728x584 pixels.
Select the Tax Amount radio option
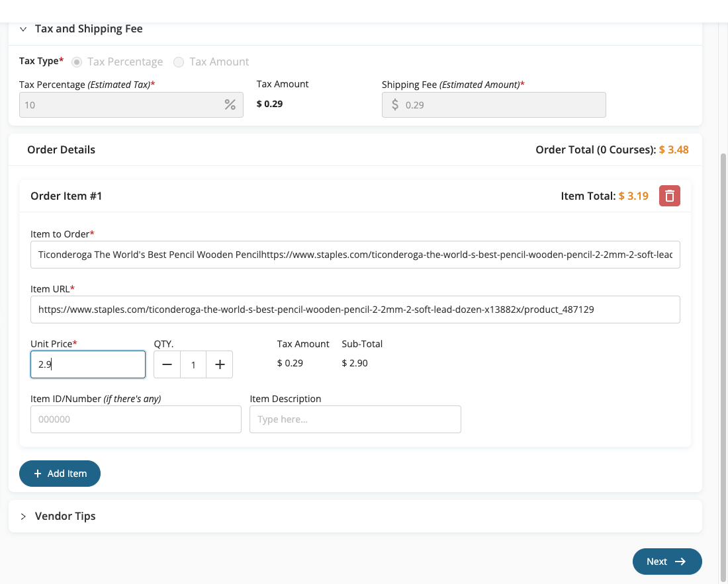179,62
